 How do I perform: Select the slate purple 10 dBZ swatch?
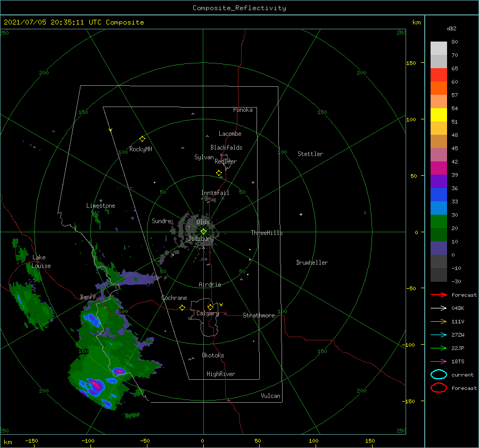[439, 248]
